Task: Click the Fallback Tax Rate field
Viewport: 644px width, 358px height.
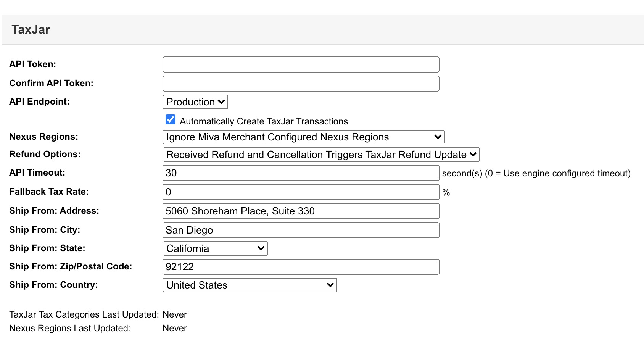Action: pyautogui.click(x=301, y=192)
